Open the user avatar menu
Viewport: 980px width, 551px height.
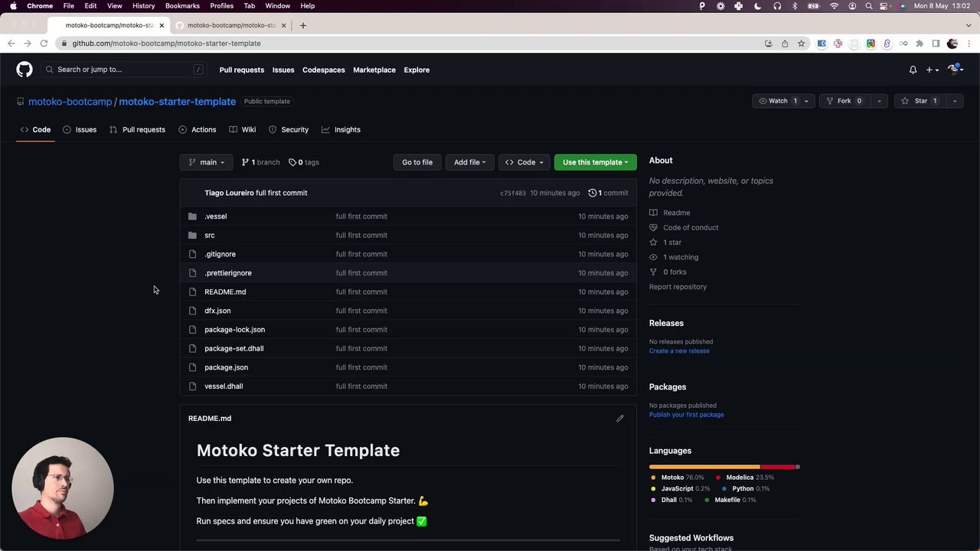pos(954,70)
